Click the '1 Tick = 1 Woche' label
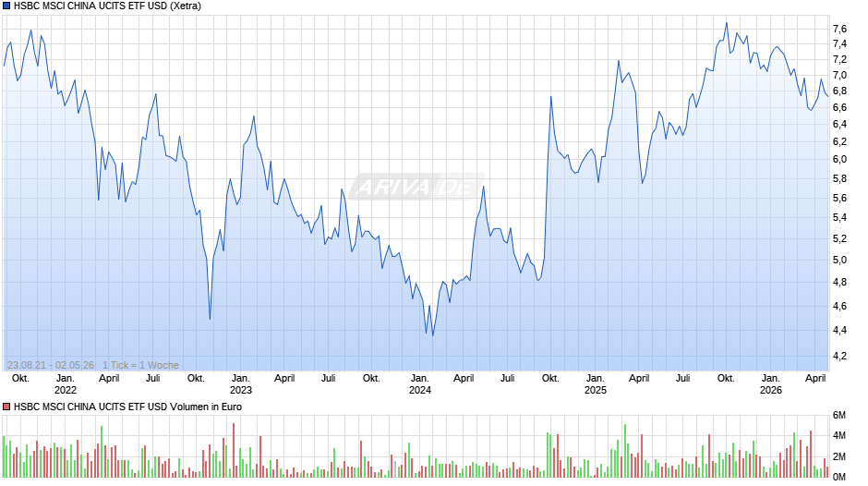Screen dimensions: 868x486 140,365
